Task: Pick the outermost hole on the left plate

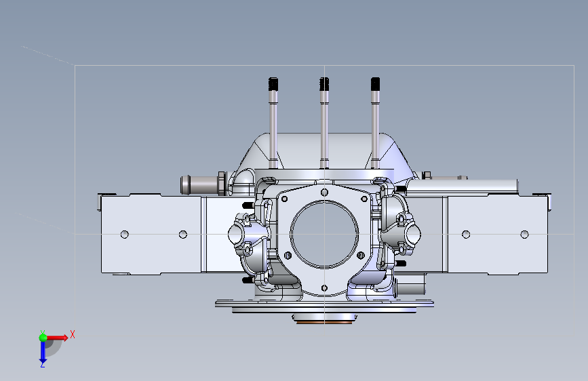Action: tap(125, 235)
